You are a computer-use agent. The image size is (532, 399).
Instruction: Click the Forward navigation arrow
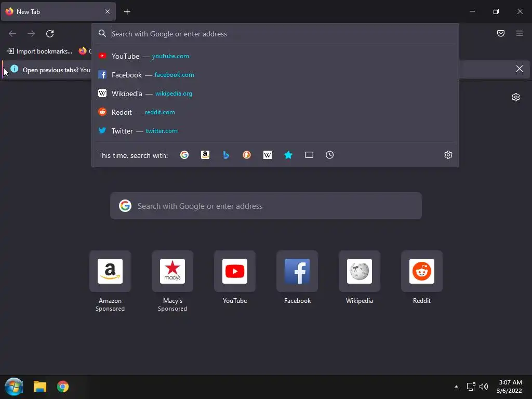click(x=31, y=34)
